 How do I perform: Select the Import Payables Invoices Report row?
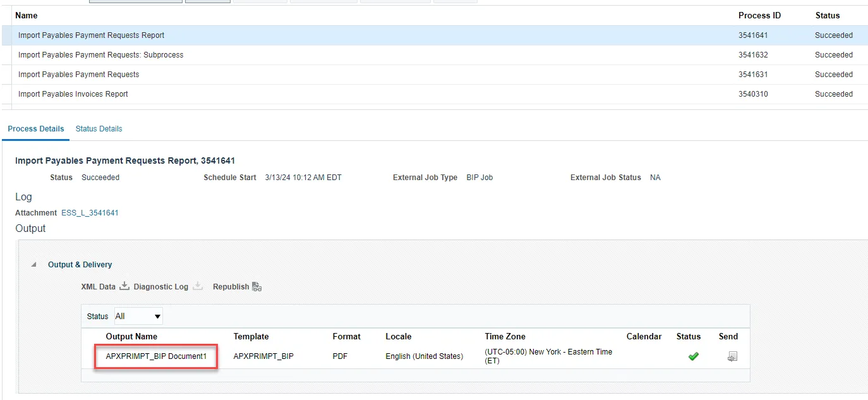[x=73, y=94]
